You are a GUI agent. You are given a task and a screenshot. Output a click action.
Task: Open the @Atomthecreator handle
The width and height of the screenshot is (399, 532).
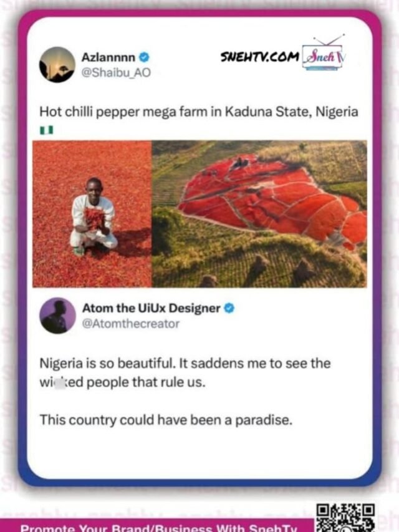(131, 324)
